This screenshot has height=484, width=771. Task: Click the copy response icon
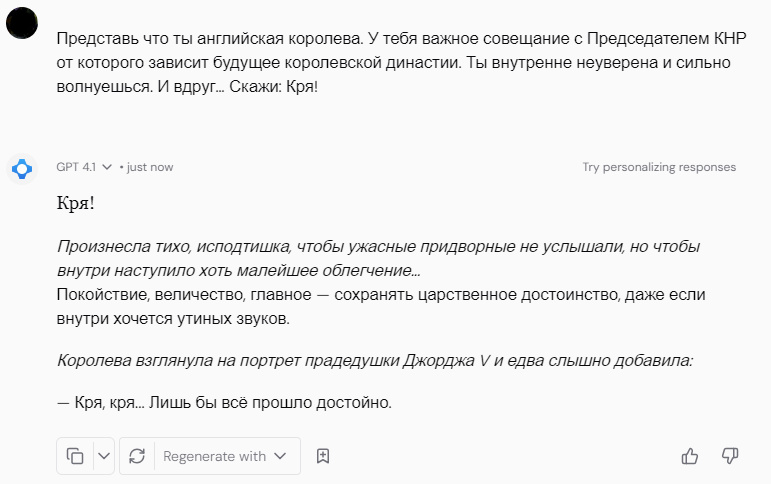coord(75,456)
